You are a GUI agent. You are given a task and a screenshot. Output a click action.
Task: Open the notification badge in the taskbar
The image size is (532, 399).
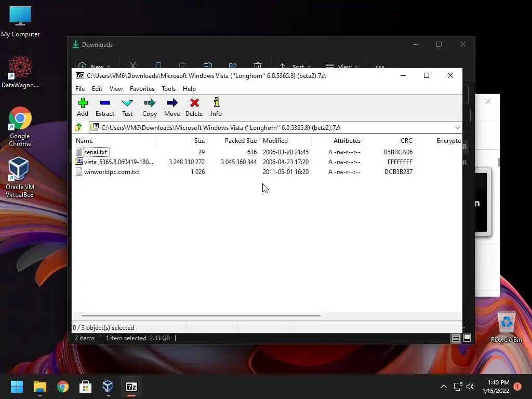(x=517, y=387)
